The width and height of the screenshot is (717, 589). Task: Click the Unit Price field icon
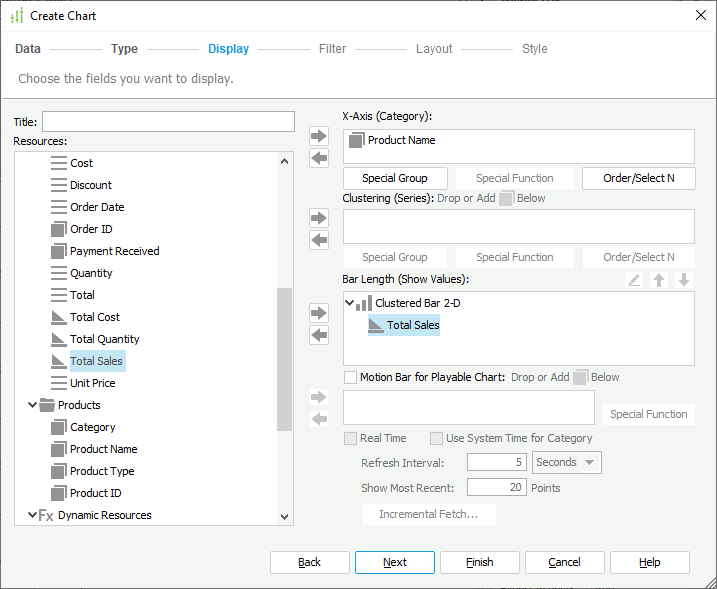pos(59,383)
